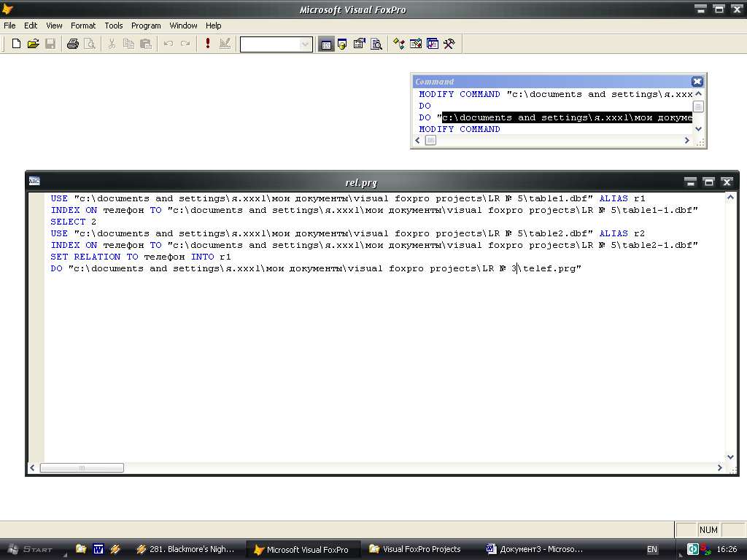Click 'ALIAS r1' in first USE line
Image resolution: width=747 pixels, height=560 pixels.
pyautogui.click(x=622, y=198)
